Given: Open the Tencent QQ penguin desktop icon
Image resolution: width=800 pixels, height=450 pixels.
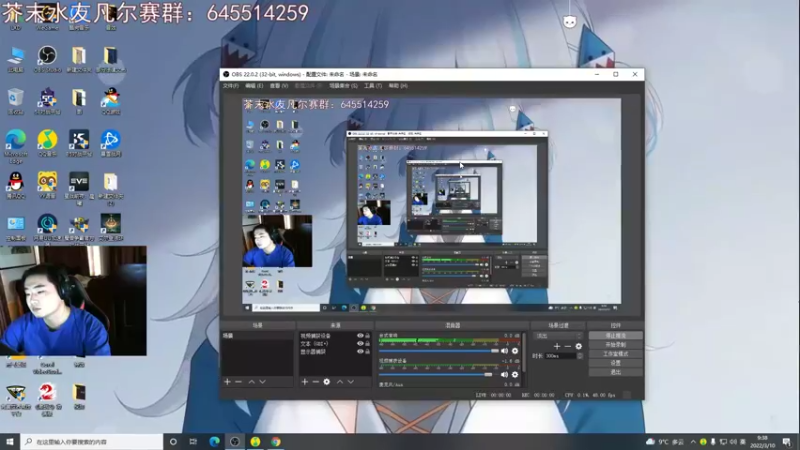Looking at the screenshot, I should pos(16,185).
